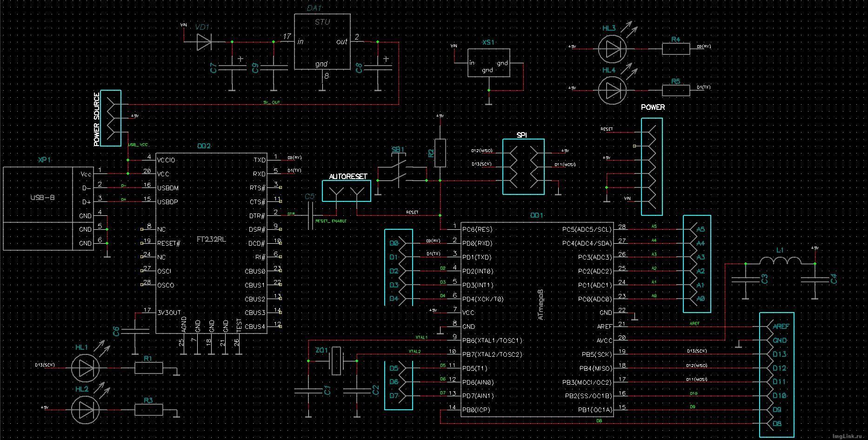Click the VCCIO pin label
Image resolution: width=868 pixels, height=440 pixels.
click(167, 160)
